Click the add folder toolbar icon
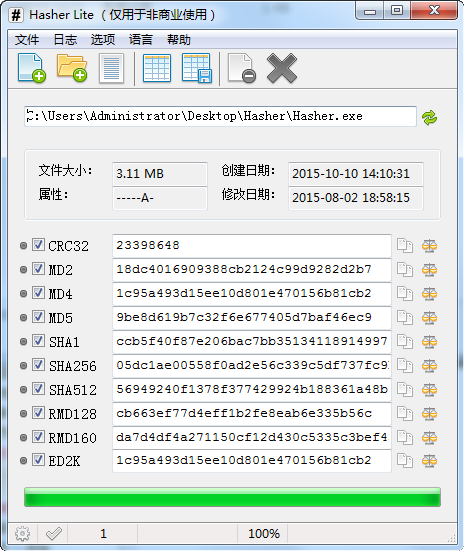 click(72, 68)
